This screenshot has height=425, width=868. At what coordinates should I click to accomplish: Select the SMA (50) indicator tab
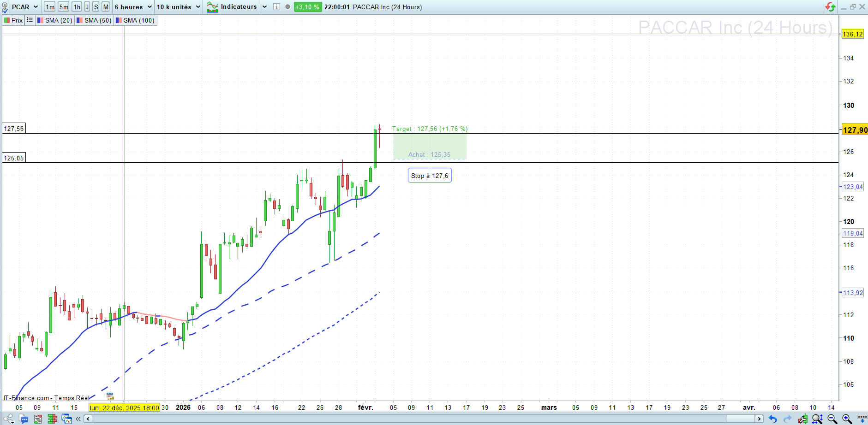point(94,20)
